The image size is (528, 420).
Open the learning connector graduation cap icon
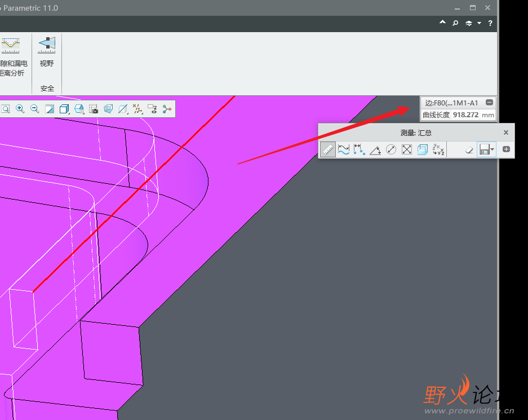click(469, 23)
